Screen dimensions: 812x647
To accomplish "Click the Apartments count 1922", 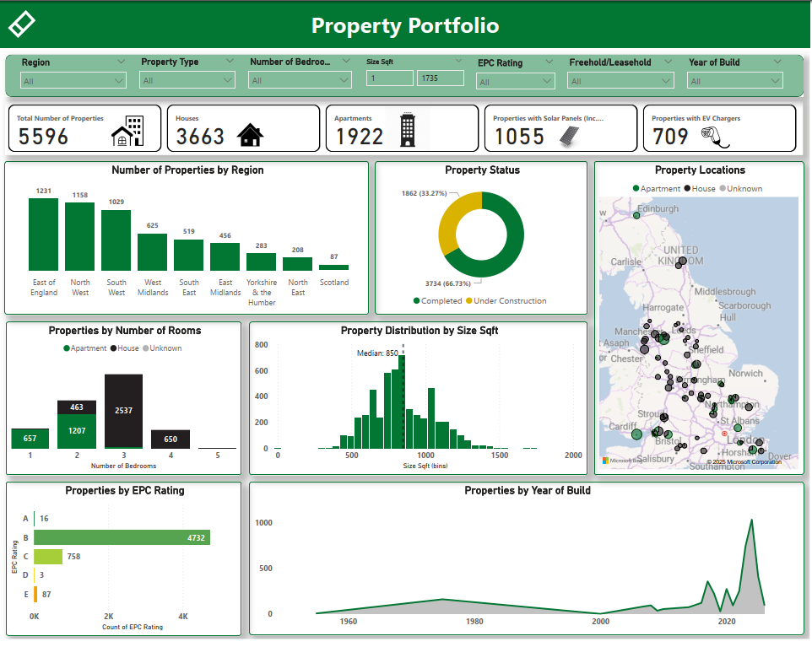I will tap(360, 137).
